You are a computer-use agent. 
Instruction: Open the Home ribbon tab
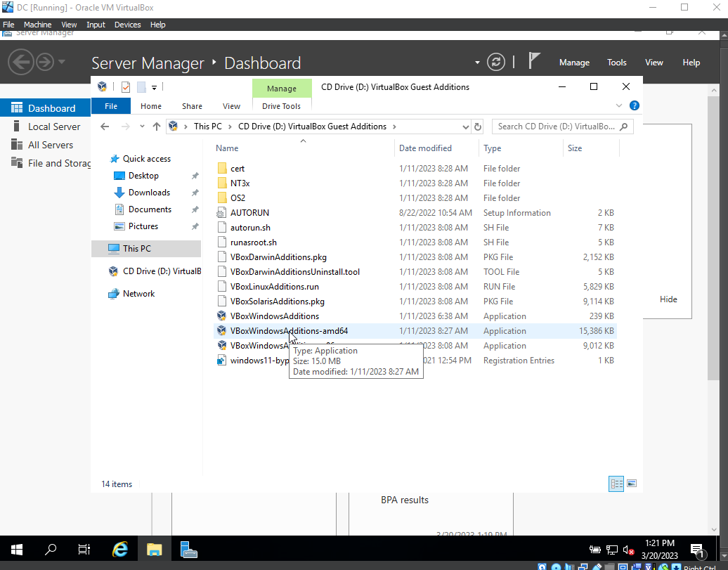[151, 106]
